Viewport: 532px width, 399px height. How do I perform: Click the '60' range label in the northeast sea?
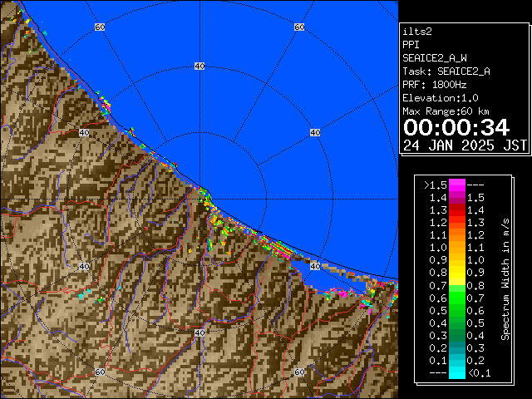pos(299,27)
